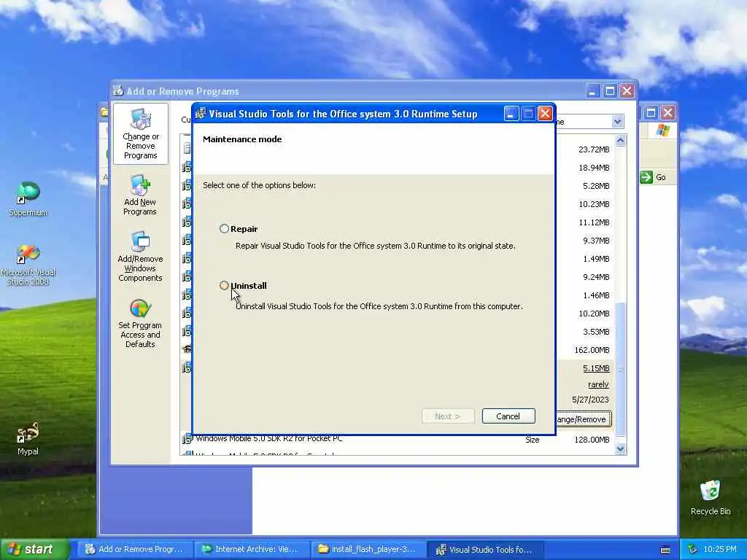Click the Windows Mobile SDK program icon
Screen dimensions: 747x560
[x=187, y=438]
